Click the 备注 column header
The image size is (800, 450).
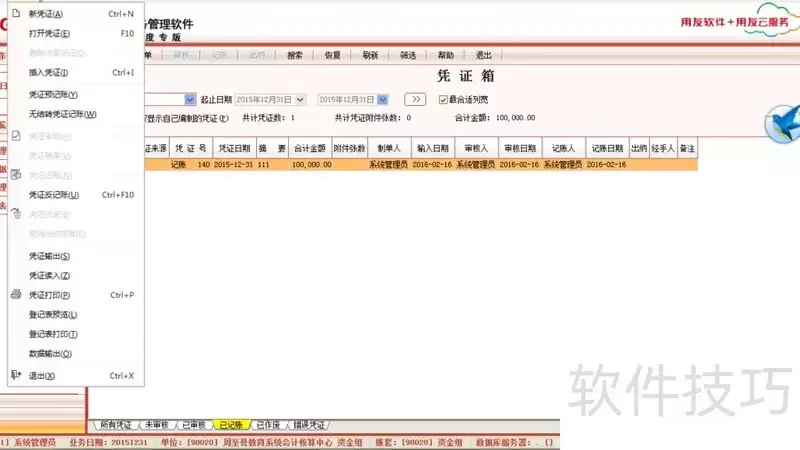pos(687,148)
